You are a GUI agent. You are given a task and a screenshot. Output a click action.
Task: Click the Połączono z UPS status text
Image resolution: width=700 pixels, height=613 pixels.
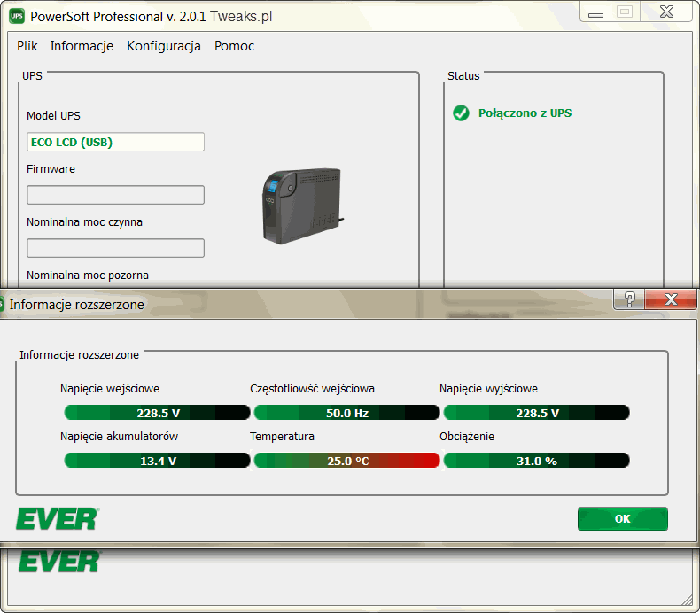[525, 113]
